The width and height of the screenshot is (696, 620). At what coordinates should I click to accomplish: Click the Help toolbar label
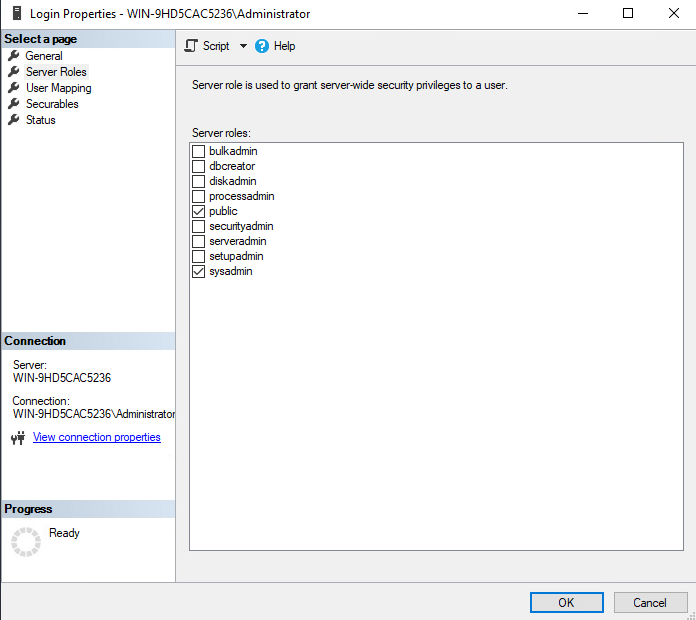coord(285,46)
